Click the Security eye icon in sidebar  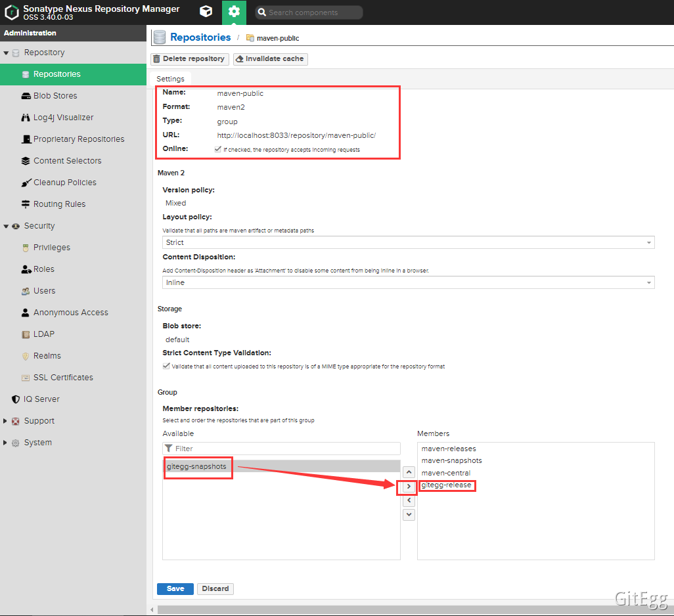tap(16, 226)
